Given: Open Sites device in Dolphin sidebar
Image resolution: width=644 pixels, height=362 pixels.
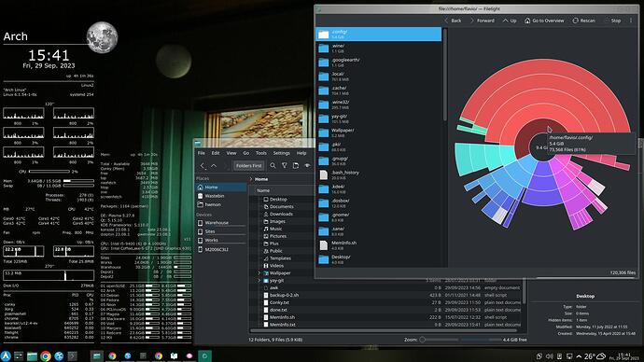Looking at the screenshot, I should (221, 231).
